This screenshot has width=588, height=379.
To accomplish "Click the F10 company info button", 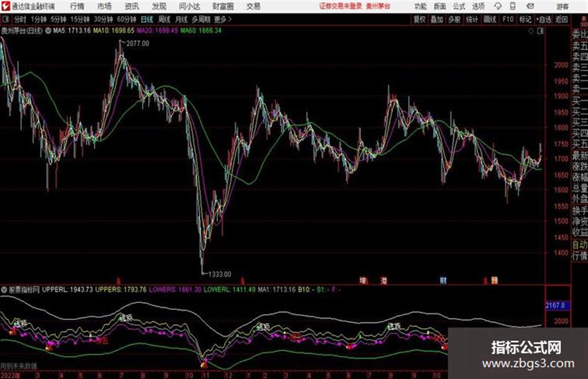I will pyautogui.click(x=508, y=19).
